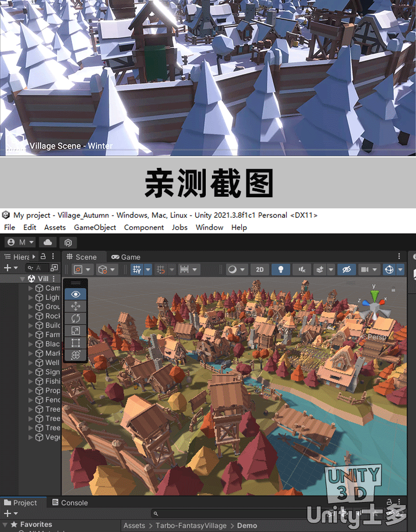Viewport: 416px width, 532px height.
Task: Click the Hierarchy panel lock icon
Action: (43, 256)
